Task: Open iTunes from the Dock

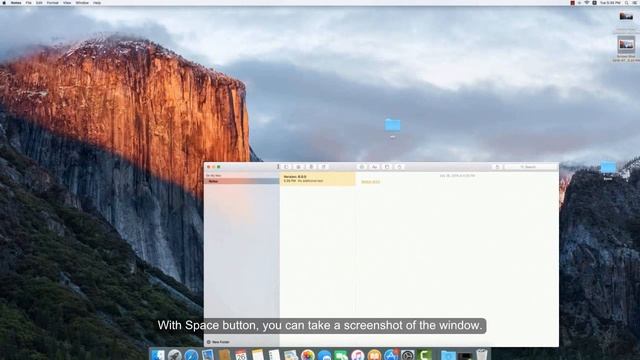Action: click(358, 355)
